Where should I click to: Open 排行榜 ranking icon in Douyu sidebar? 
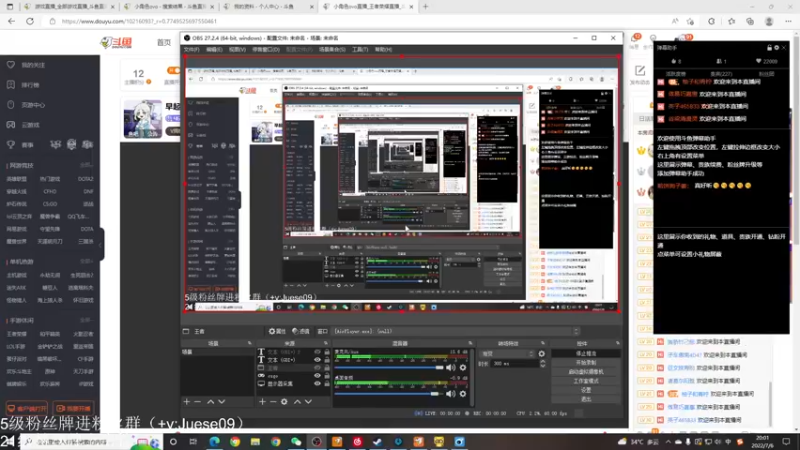tap(11, 85)
